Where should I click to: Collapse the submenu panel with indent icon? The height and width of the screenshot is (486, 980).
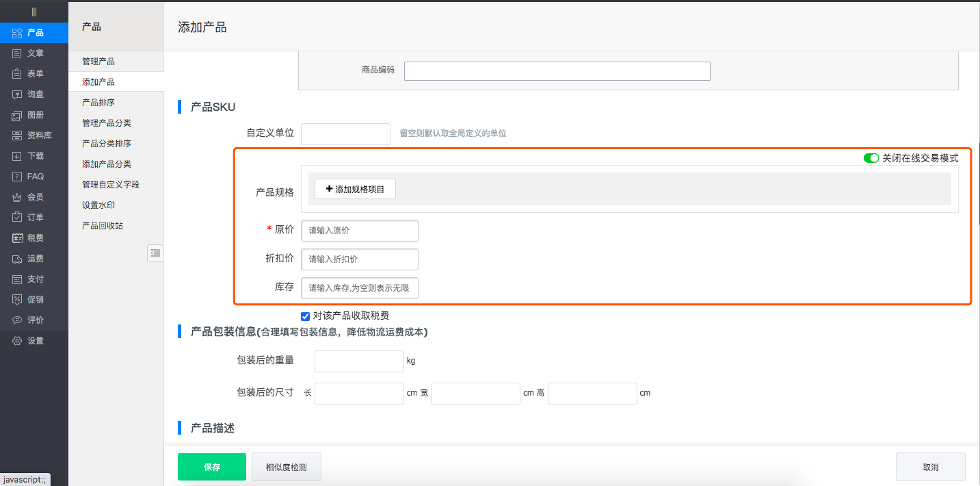click(155, 253)
